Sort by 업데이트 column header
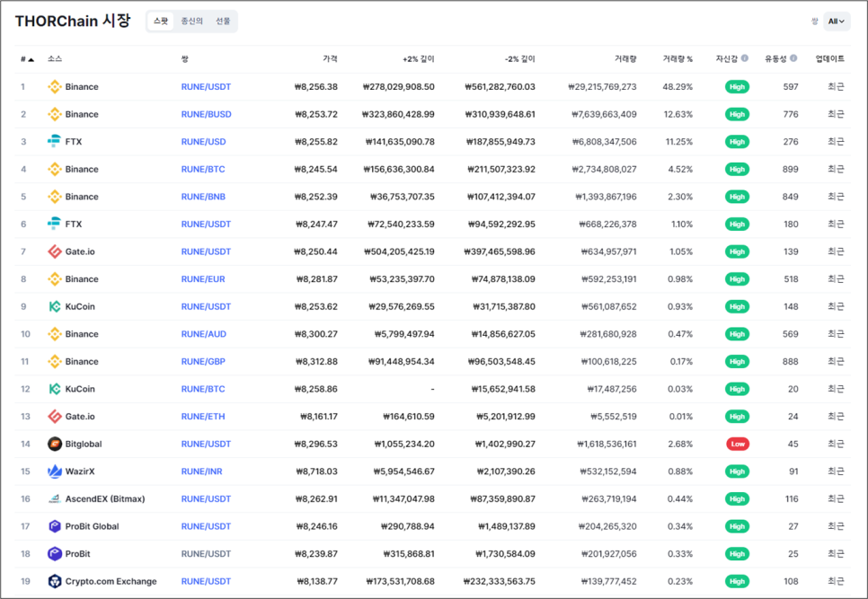 [829, 58]
